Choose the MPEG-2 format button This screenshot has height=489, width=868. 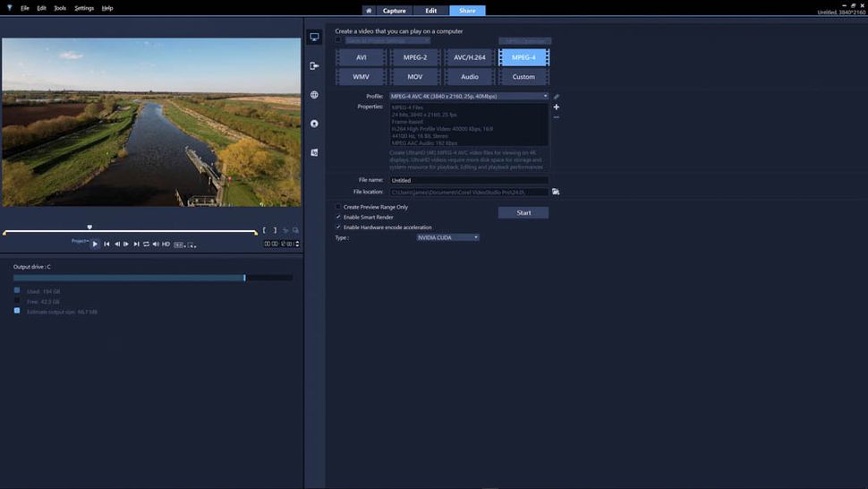(x=415, y=57)
